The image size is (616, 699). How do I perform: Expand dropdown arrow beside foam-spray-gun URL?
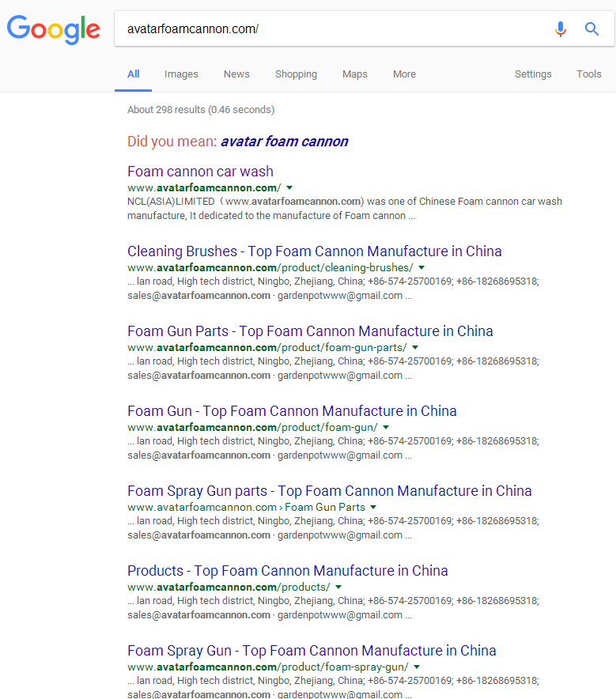pos(416,667)
